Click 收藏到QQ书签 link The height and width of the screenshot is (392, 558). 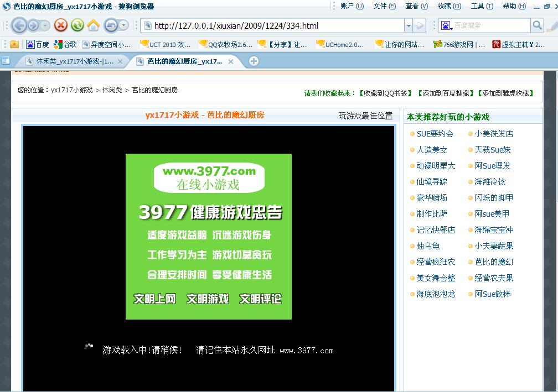(385, 93)
